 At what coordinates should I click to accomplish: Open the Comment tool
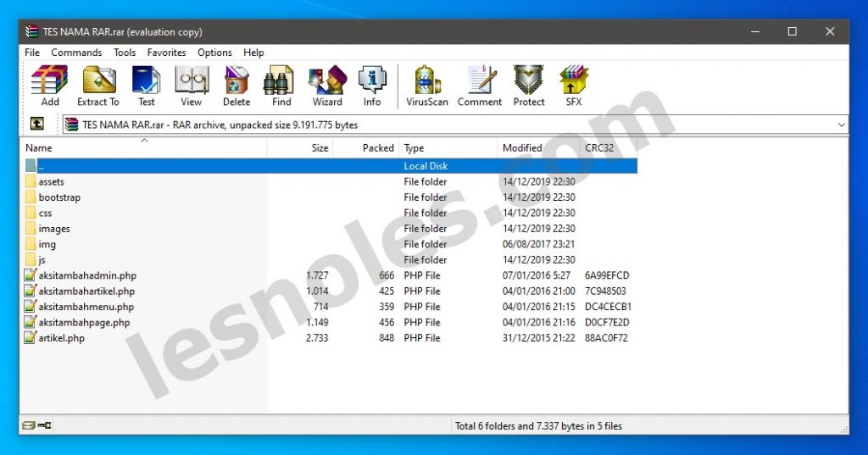tap(480, 86)
